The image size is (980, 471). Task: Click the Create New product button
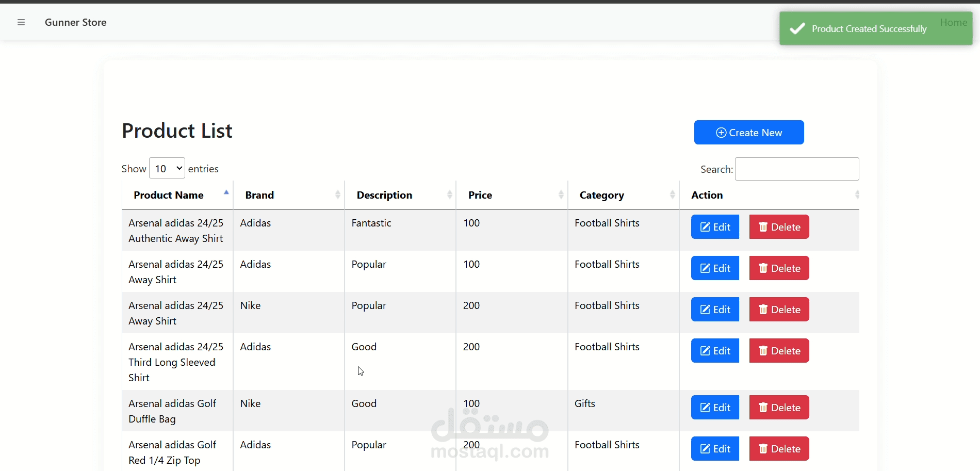coord(749,133)
